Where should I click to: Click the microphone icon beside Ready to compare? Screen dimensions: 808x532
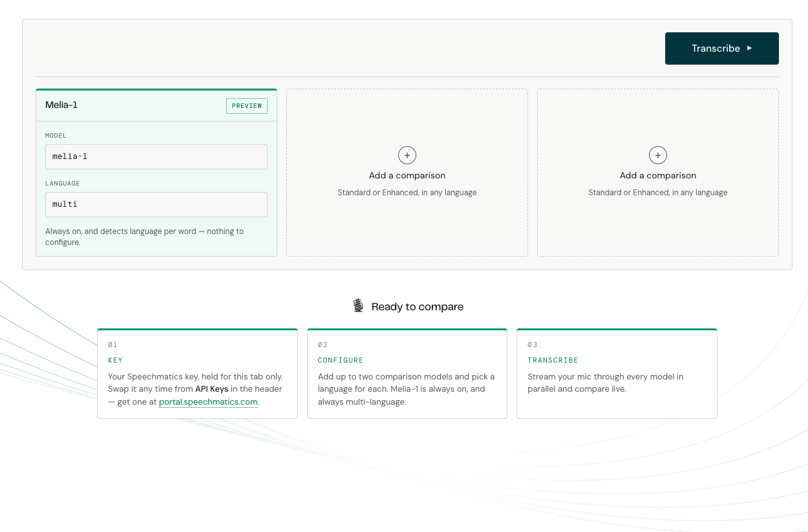point(358,306)
